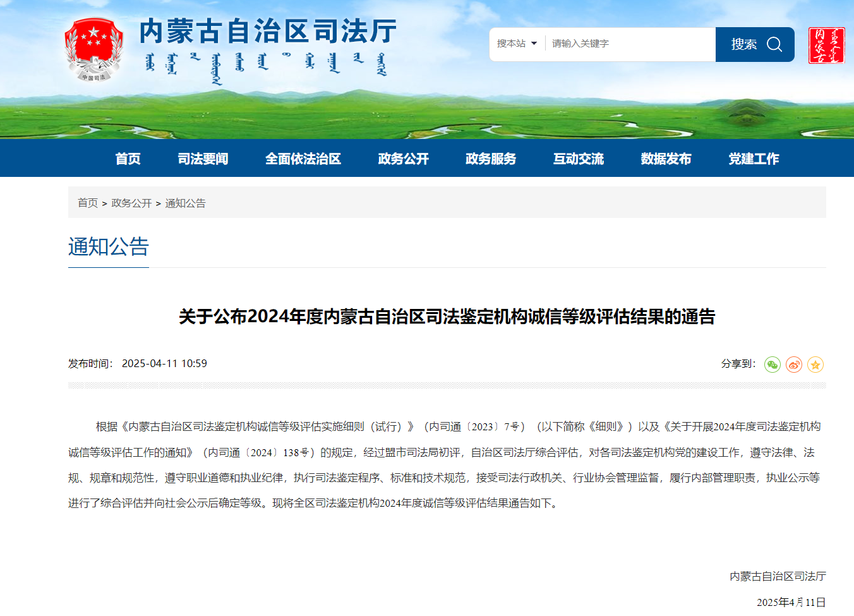Go back via the 政务公开 breadcrumb link

131,203
